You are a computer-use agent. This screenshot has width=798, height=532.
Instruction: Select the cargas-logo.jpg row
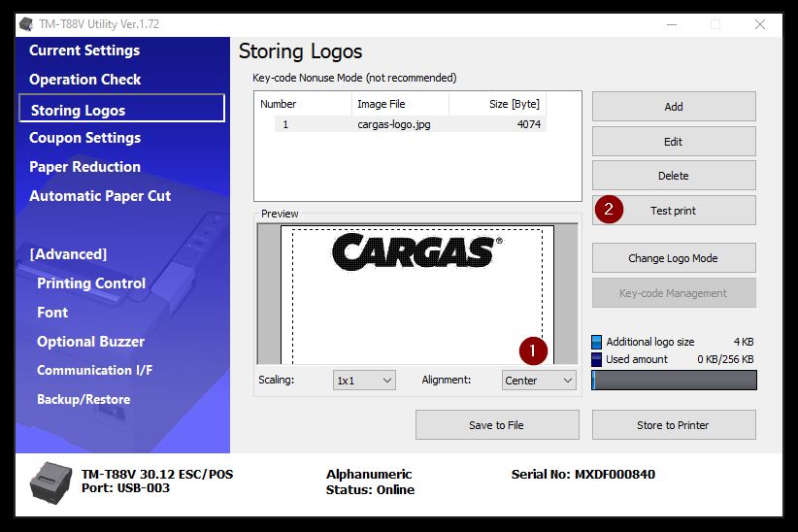tap(411, 124)
